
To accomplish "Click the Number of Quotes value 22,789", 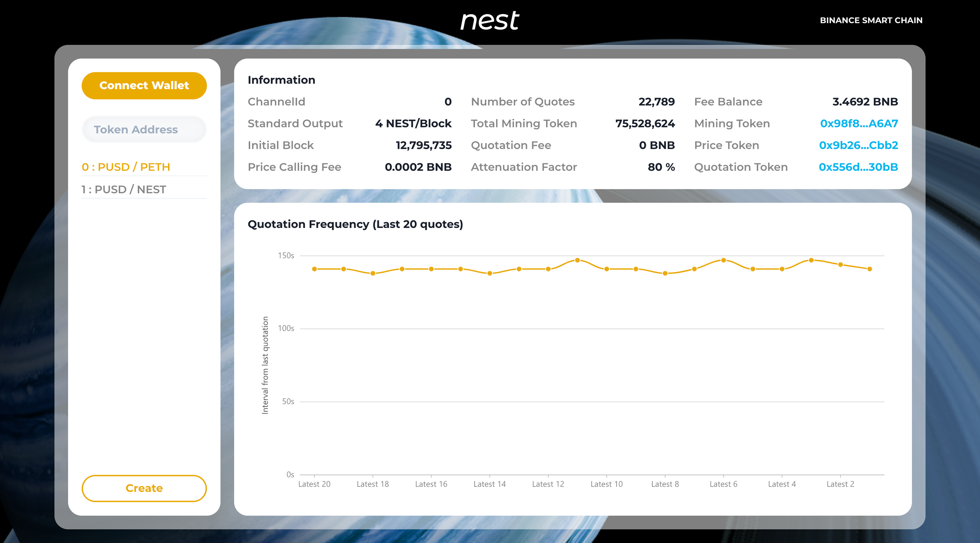I will [x=656, y=102].
